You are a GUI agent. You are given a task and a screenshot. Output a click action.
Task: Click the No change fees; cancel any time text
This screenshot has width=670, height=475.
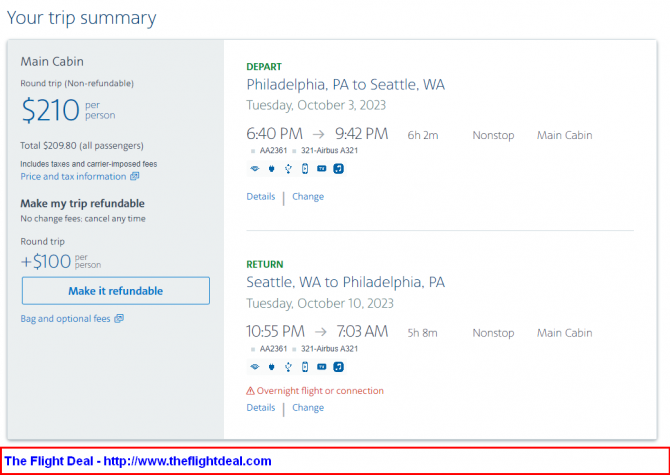[83, 219]
